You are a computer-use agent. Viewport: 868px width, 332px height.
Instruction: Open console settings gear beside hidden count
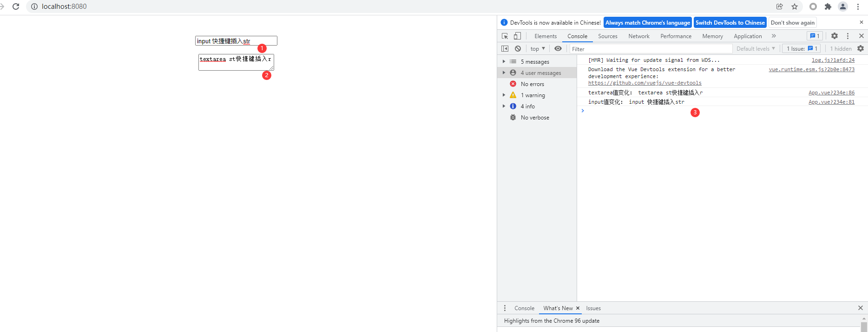[861, 48]
